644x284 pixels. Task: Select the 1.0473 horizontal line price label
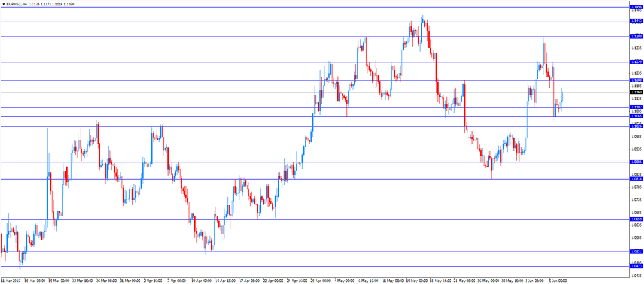click(636, 267)
